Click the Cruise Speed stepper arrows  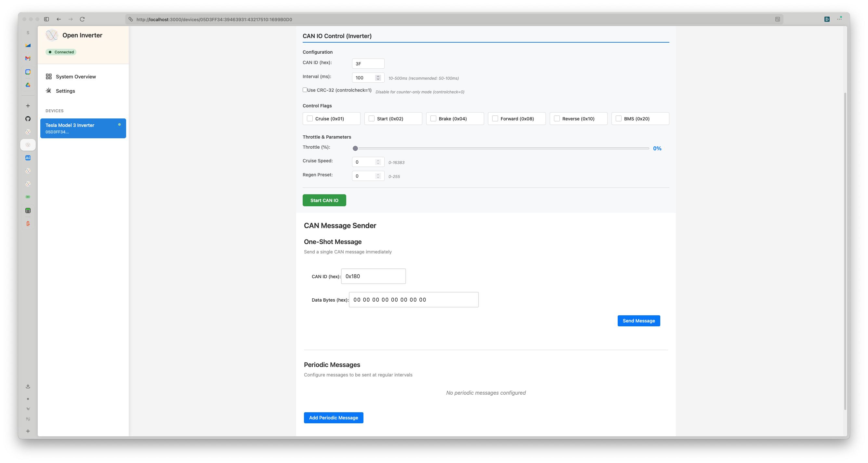pos(378,162)
